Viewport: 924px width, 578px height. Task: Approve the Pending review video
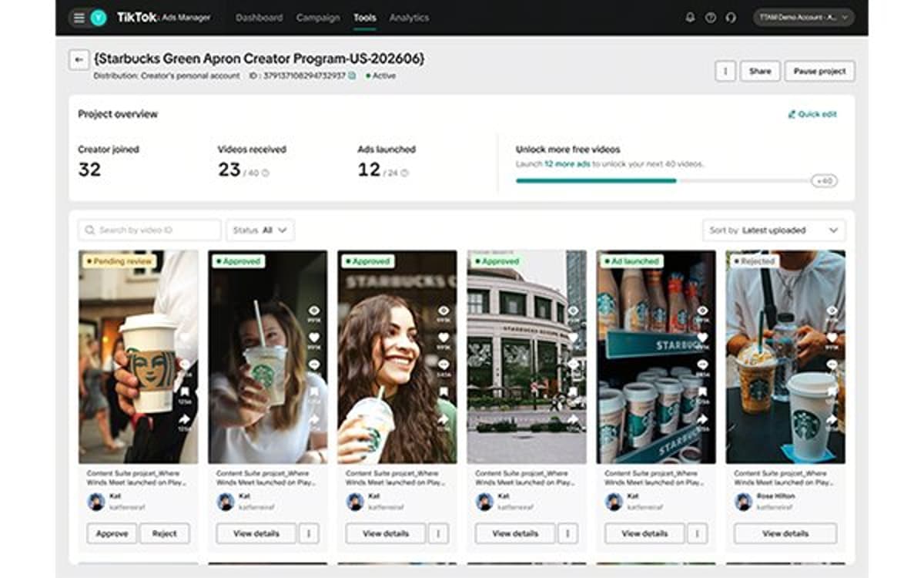click(112, 533)
